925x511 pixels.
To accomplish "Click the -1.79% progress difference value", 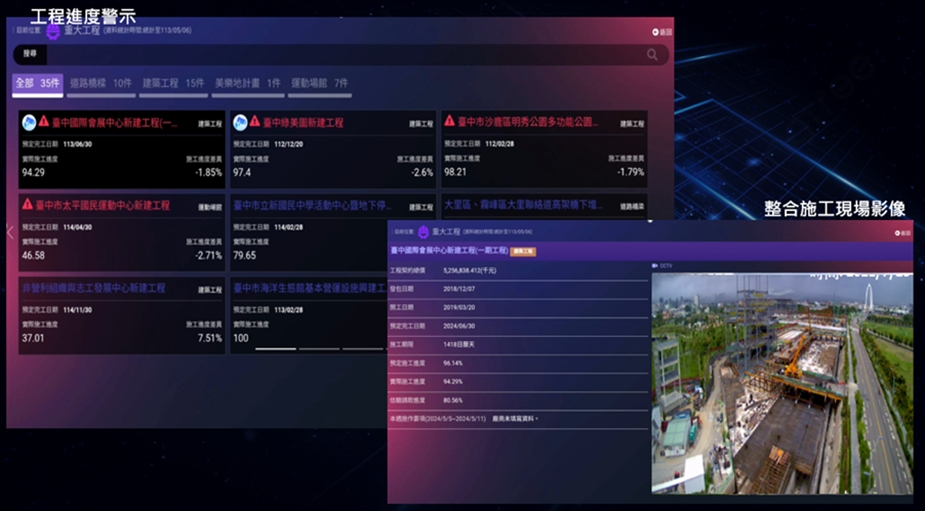I will [631, 172].
